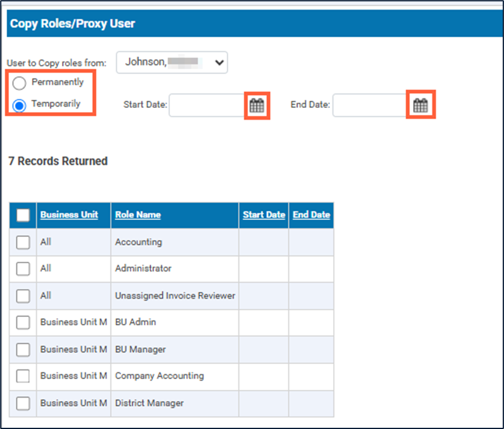
Task: Open the End Date calendar picker
Action: 420,105
